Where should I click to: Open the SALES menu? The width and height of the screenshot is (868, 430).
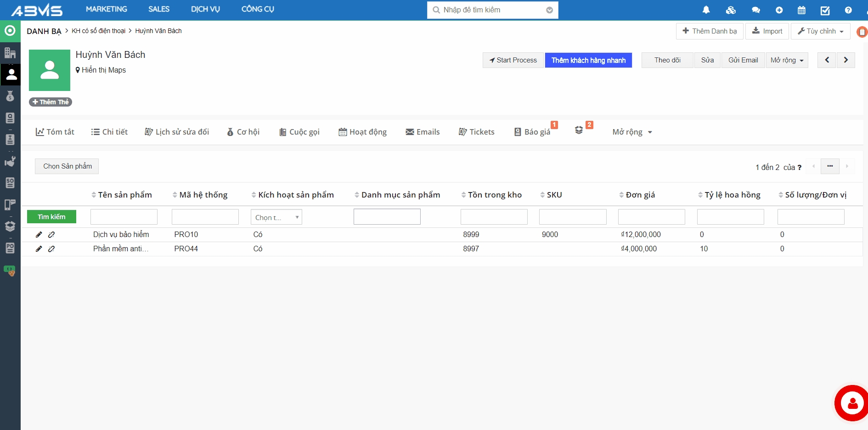click(x=159, y=9)
